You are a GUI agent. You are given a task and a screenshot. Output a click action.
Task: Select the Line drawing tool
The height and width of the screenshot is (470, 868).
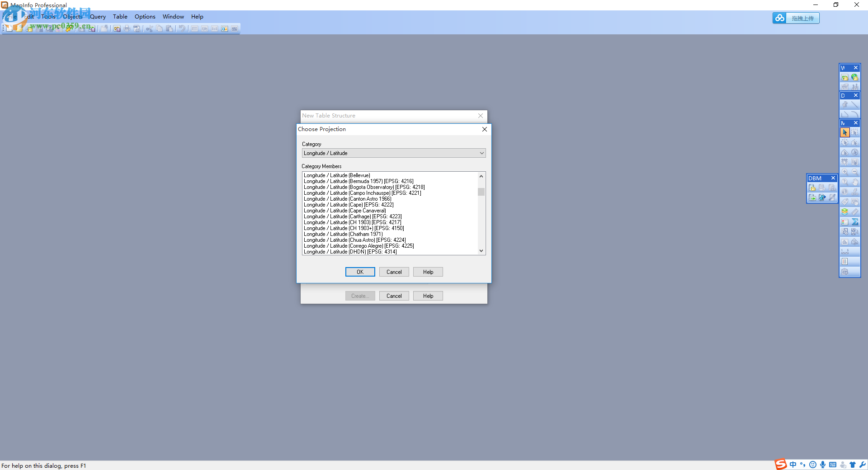pos(854,105)
